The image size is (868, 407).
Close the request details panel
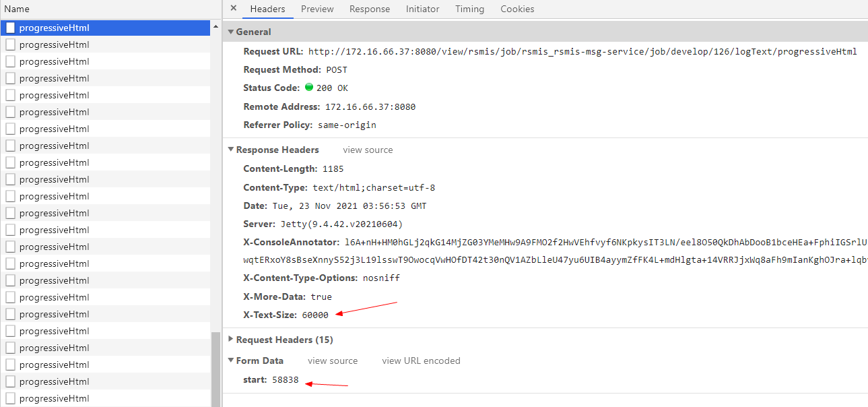[233, 9]
